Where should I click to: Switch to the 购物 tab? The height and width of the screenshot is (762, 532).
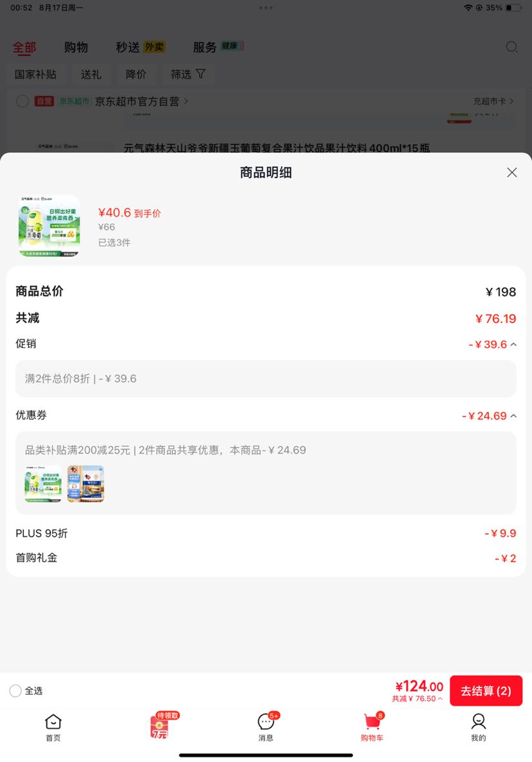pyautogui.click(x=76, y=47)
